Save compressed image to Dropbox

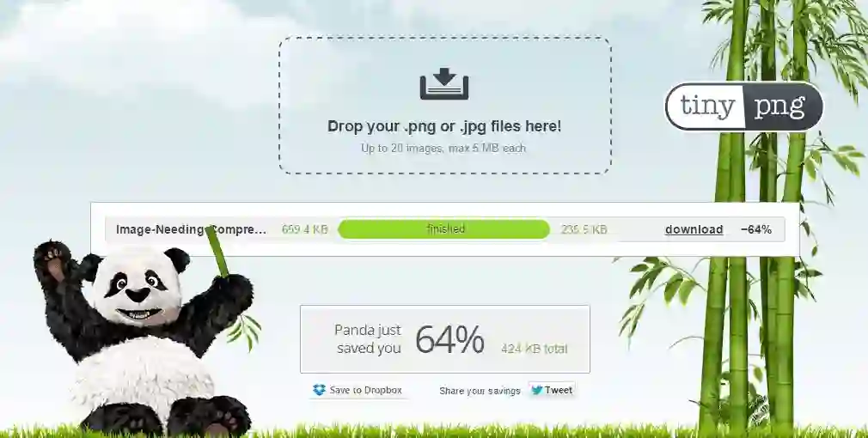(x=358, y=390)
